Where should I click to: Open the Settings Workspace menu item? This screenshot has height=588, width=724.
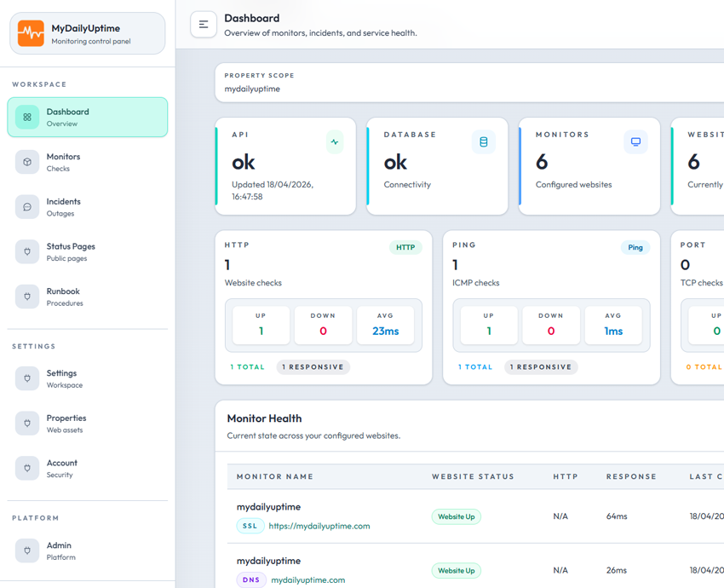click(88, 378)
